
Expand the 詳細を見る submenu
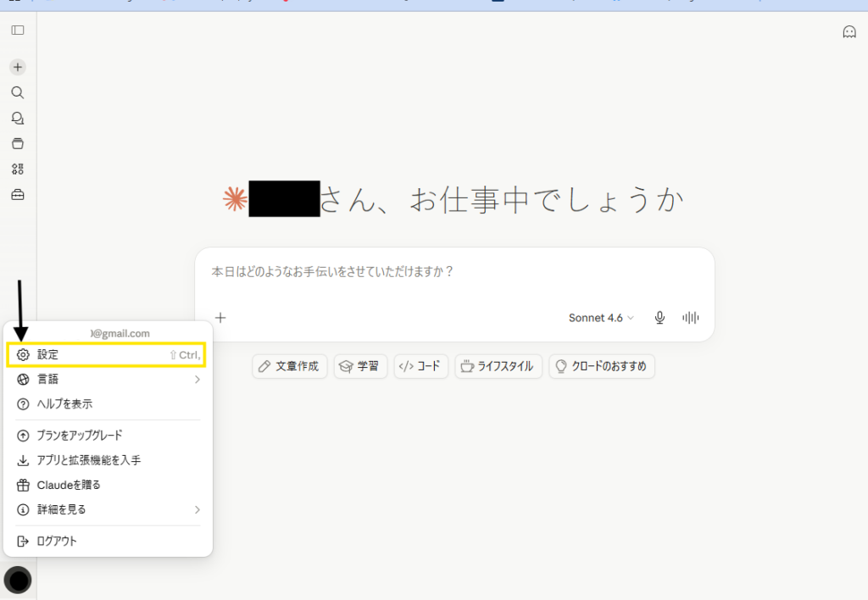click(108, 510)
